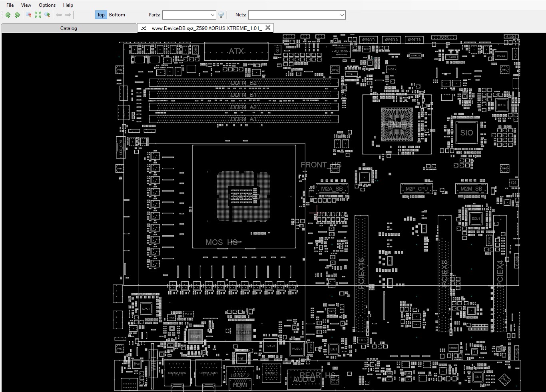This screenshot has width=546, height=392.
Task: Open the Help menu
Action: (68, 5)
